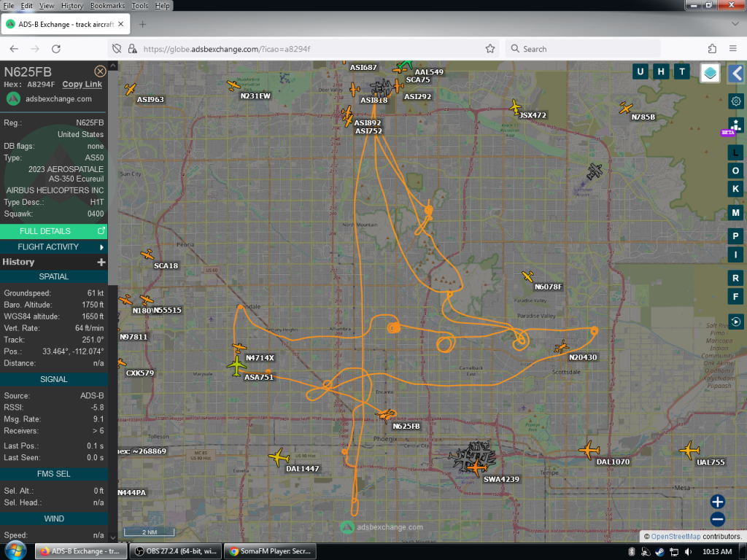Zoom out the map with minus button

pos(718,519)
